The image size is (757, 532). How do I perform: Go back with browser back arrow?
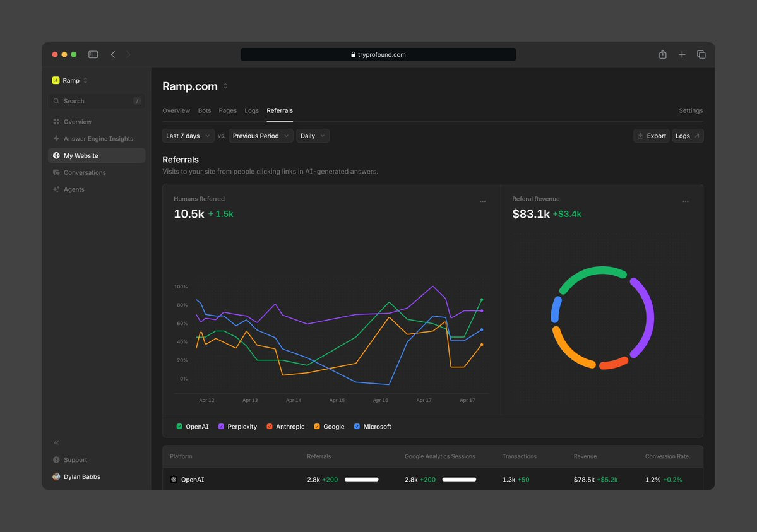(x=113, y=54)
